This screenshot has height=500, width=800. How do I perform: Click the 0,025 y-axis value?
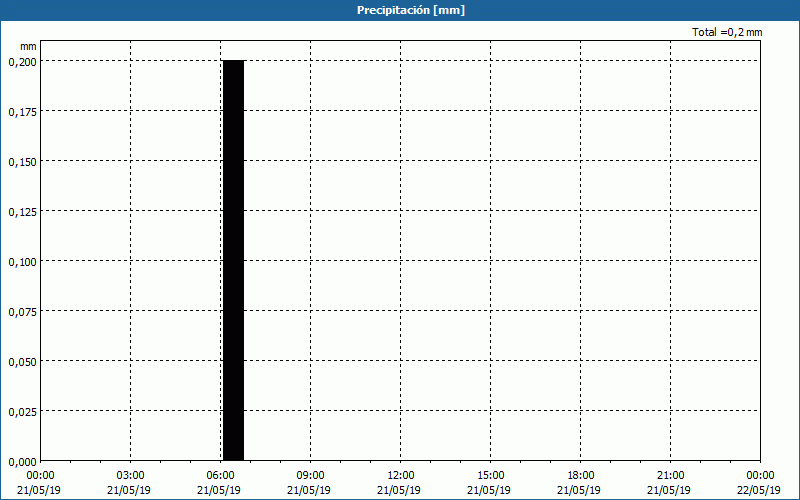22,412
